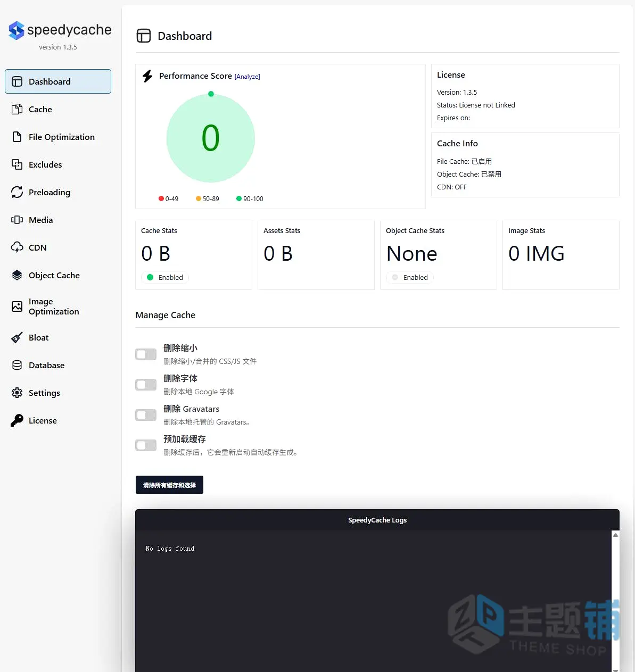Click the CDN cloud icon
The image size is (635, 672).
pyautogui.click(x=17, y=247)
